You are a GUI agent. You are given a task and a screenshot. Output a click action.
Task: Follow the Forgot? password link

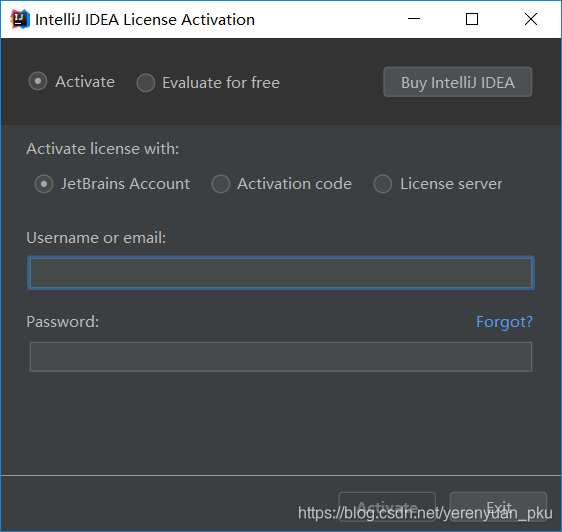click(x=504, y=322)
